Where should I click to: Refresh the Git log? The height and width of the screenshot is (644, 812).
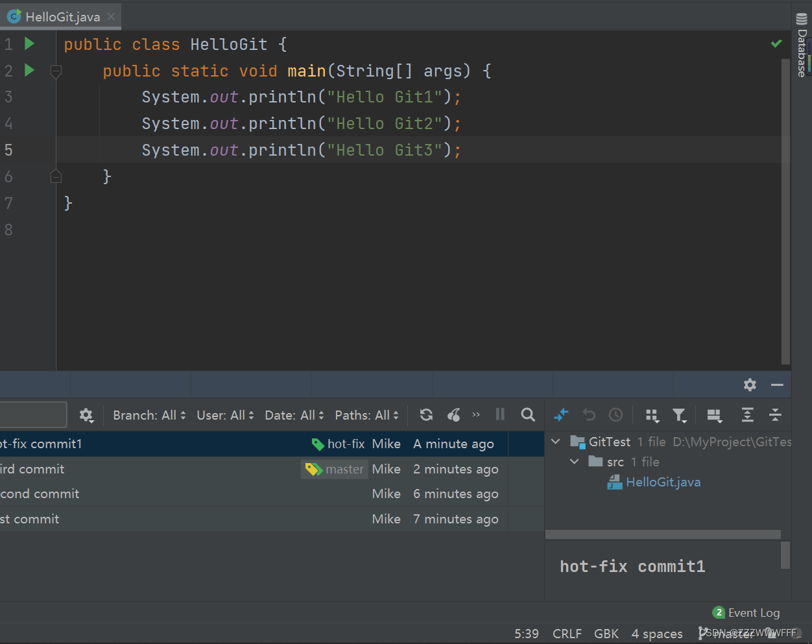tap(426, 415)
